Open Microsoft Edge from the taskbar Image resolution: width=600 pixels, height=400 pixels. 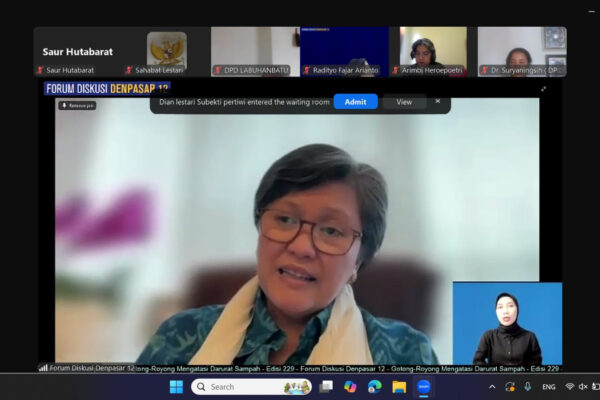[x=375, y=387]
